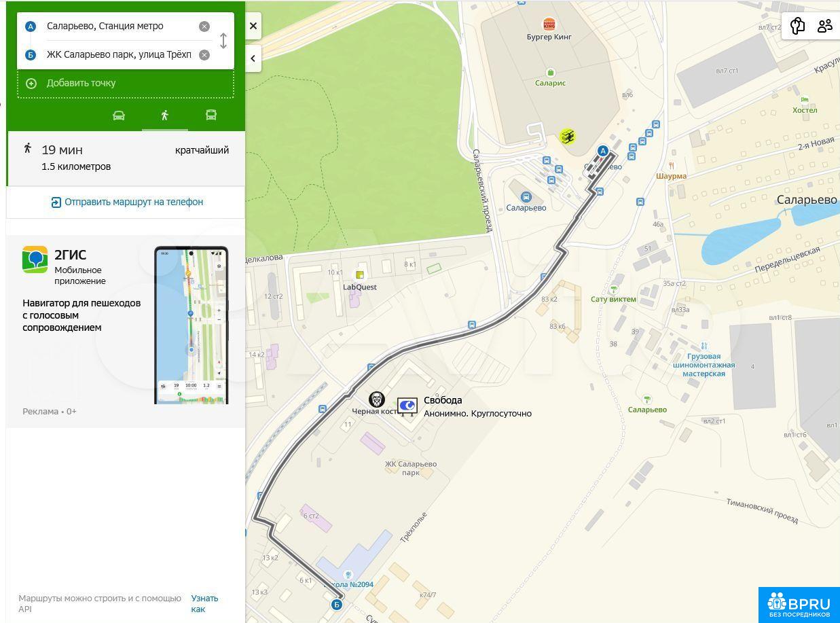Screen dimensions: 840x623
Task: Open the Узнать как API link
Action: (x=204, y=603)
